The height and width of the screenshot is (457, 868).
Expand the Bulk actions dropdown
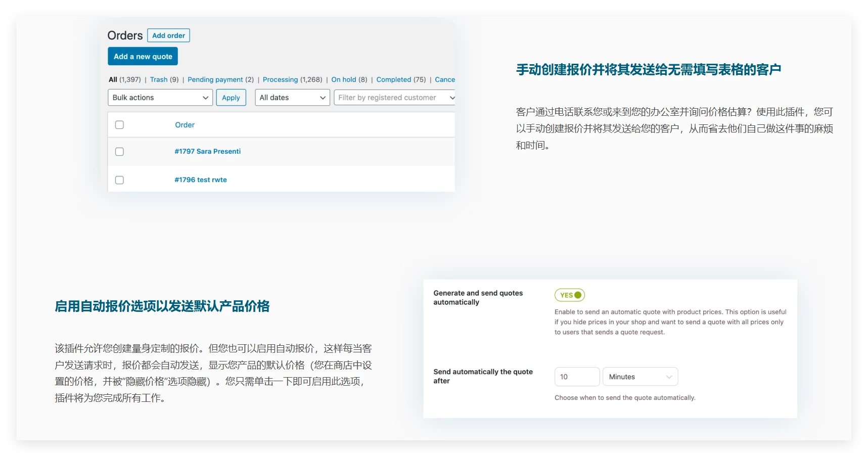(160, 98)
